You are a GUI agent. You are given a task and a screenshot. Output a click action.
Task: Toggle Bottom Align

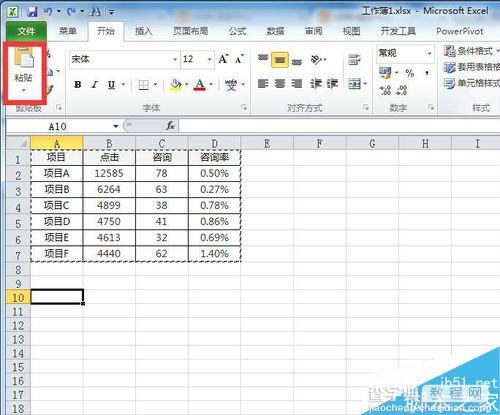pos(296,61)
